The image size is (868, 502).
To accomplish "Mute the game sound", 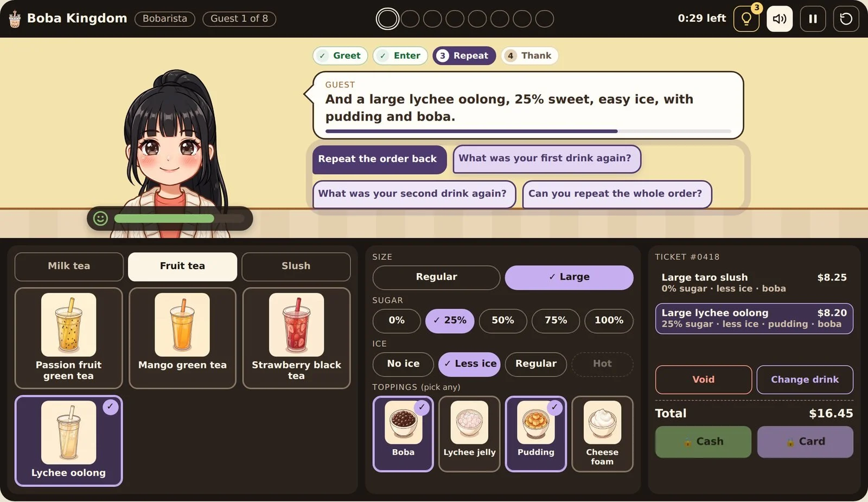I will pos(780,19).
